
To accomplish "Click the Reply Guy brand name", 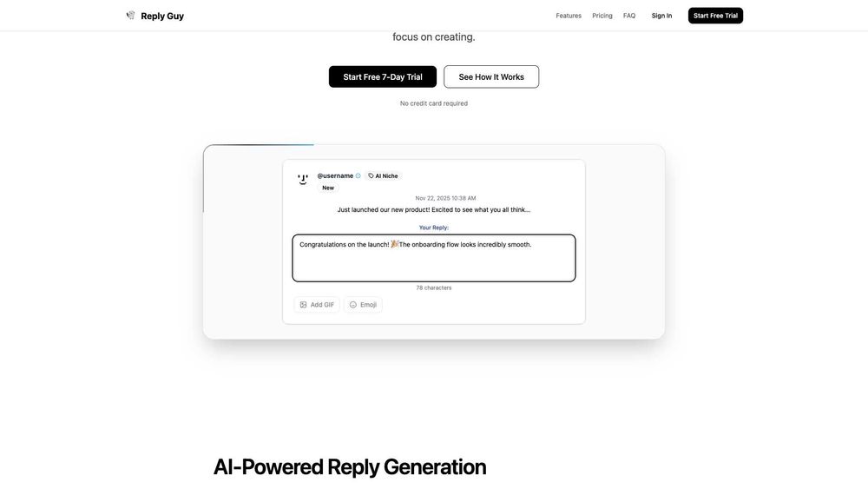I will [x=162, y=16].
